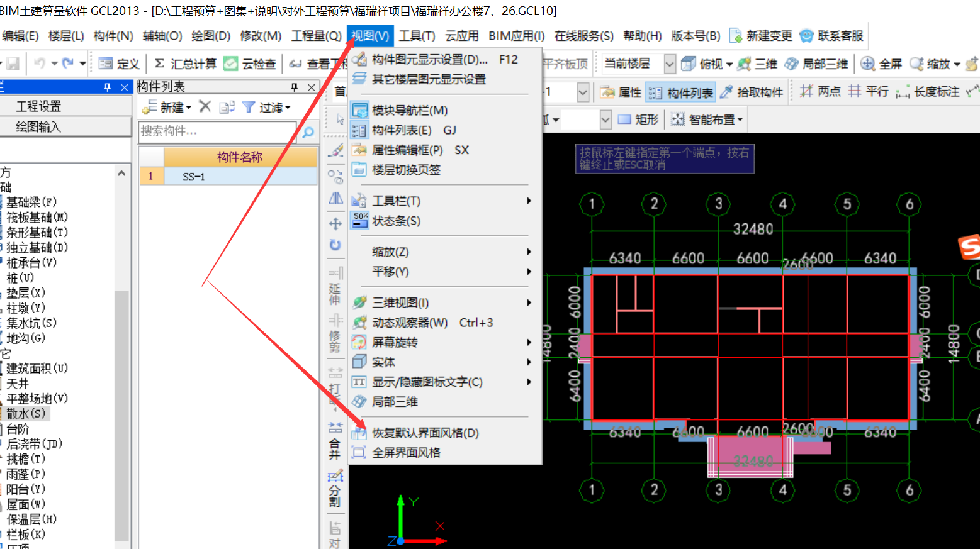Viewport: 980px width, 549px height.
Task: Expand the 缩放(Z) submenu
Action: tap(444, 252)
